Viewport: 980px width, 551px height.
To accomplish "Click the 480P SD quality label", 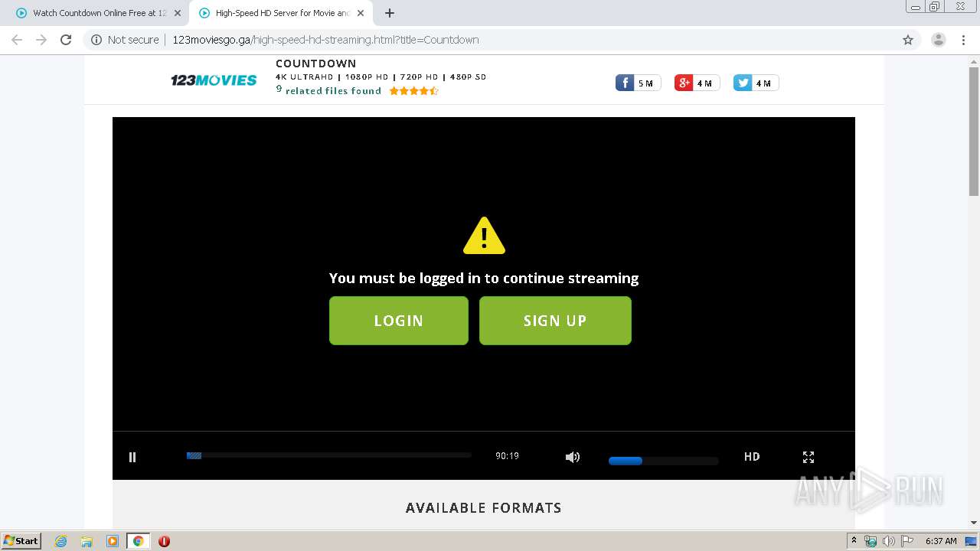I will (x=468, y=77).
